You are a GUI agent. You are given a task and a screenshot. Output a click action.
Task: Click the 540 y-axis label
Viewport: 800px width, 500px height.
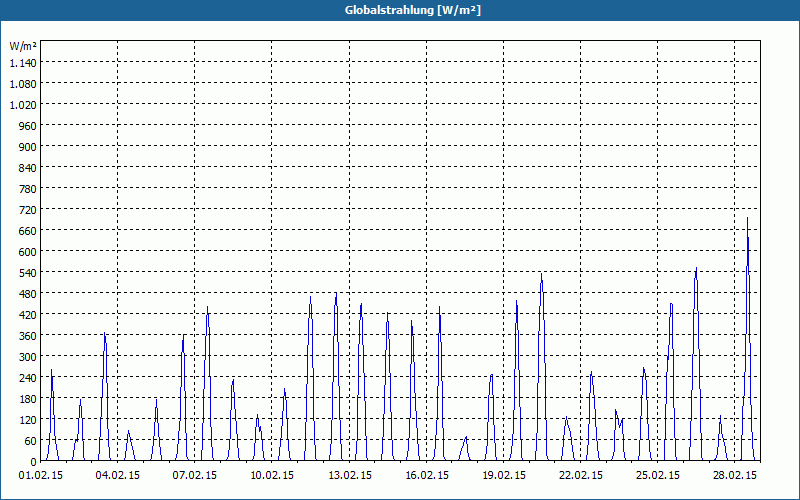pyautogui.click(x=28, y=273)
